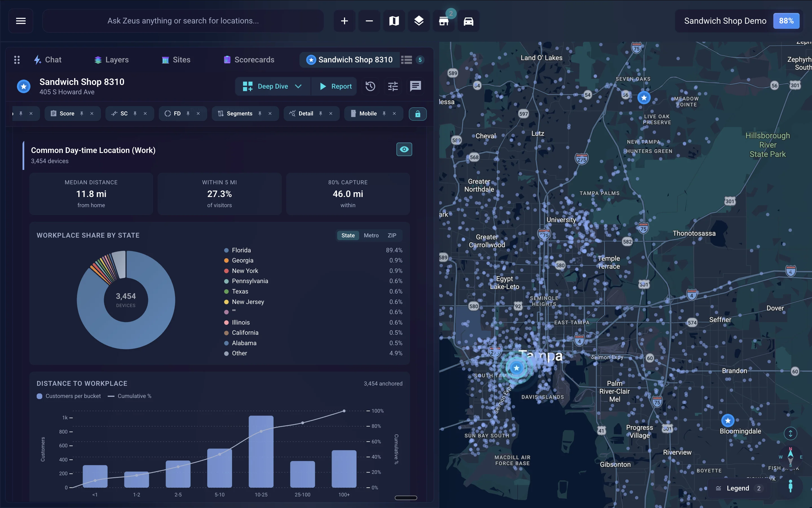Image resolution: width=812 pixels, height=508 pixels.
Task: Close the Mobile chip
Action: click(394, 113)
